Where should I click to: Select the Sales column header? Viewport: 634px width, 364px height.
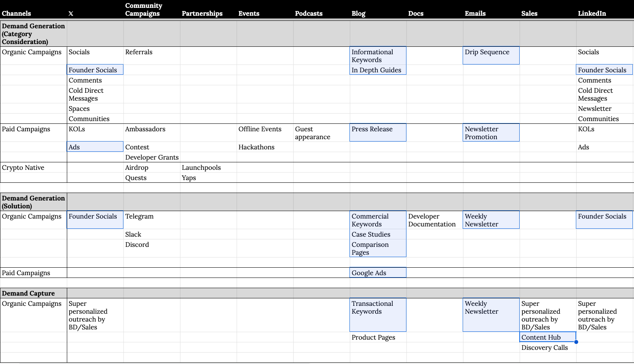coord(548,9)
